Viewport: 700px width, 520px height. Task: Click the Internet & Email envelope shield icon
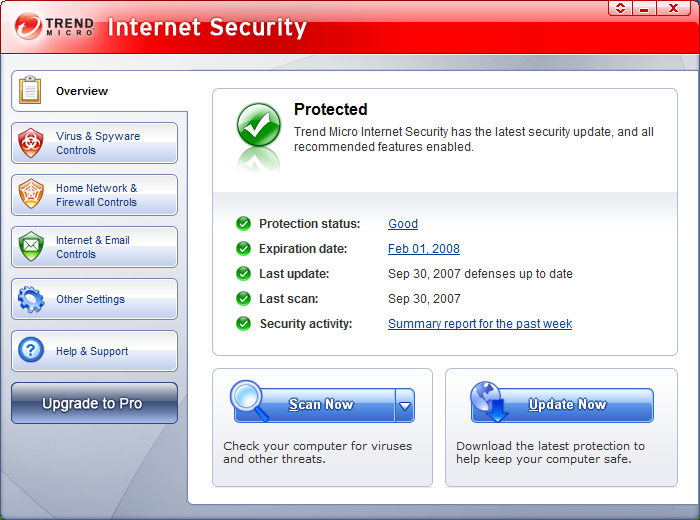click(x=31, y=247)
